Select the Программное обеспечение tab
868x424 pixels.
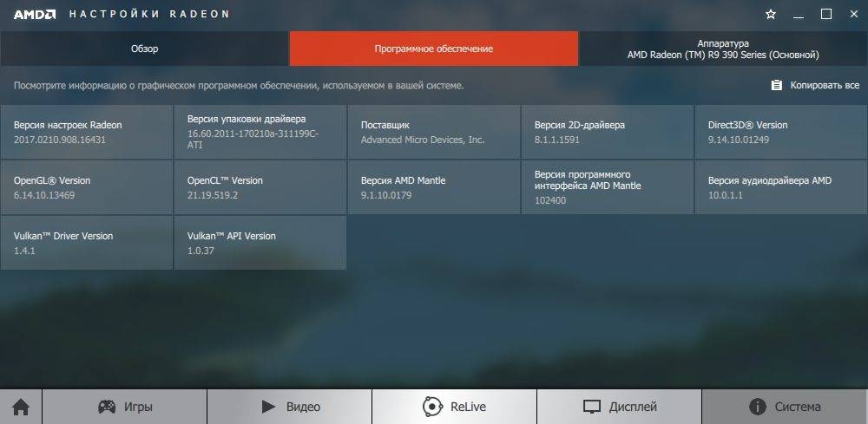[x=434, y=49]
